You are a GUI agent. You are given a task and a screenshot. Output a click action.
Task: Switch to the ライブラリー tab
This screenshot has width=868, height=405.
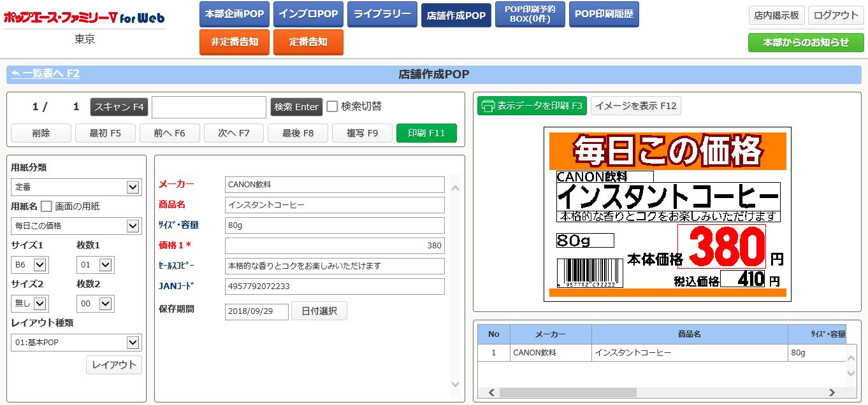[382, 14]
